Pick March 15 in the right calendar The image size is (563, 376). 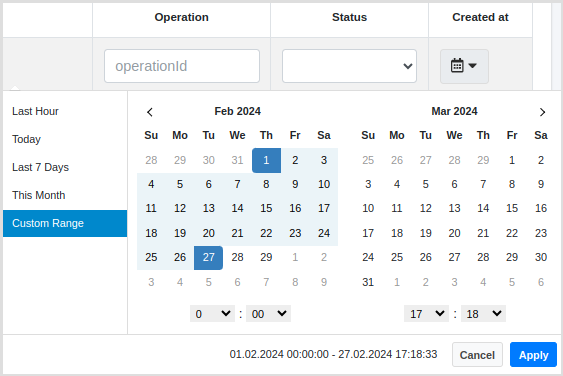point(512,208)
